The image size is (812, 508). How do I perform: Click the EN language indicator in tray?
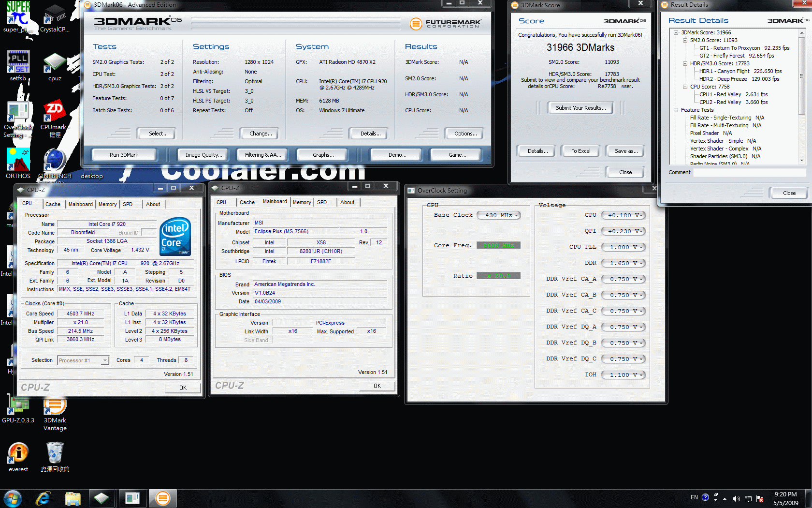click(x=694, y=497)
